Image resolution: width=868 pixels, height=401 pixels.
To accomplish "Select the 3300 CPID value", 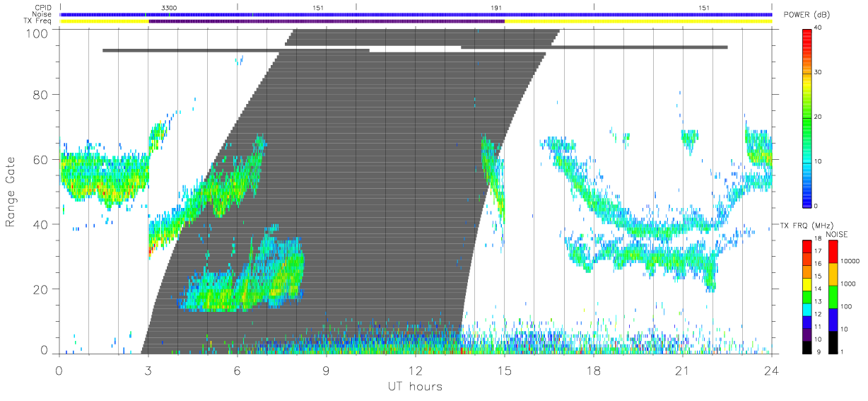I will [x=169, y=7].
